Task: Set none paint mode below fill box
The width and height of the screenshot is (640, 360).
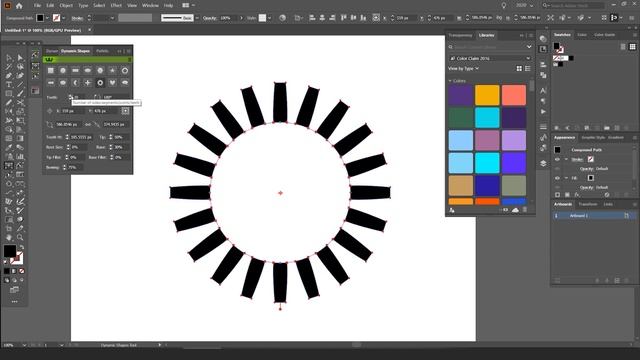Action: pyautogui.click(x=22, y=271)
